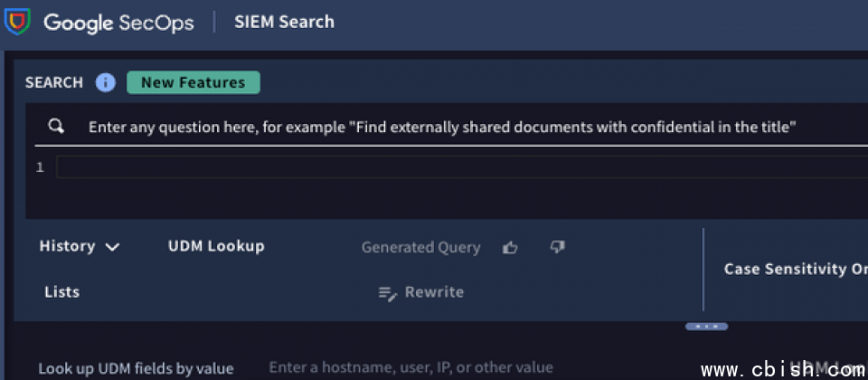This screenshot has width=868, height=380.
Task: Click the Generated Query label
Action: [x=420, y=247]
